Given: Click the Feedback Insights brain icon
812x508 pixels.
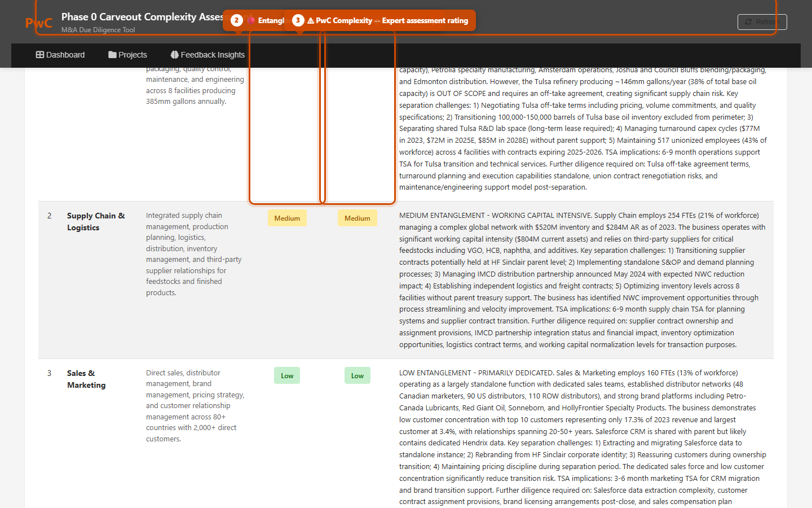Looking at the screenshot, I should [174, 55].
